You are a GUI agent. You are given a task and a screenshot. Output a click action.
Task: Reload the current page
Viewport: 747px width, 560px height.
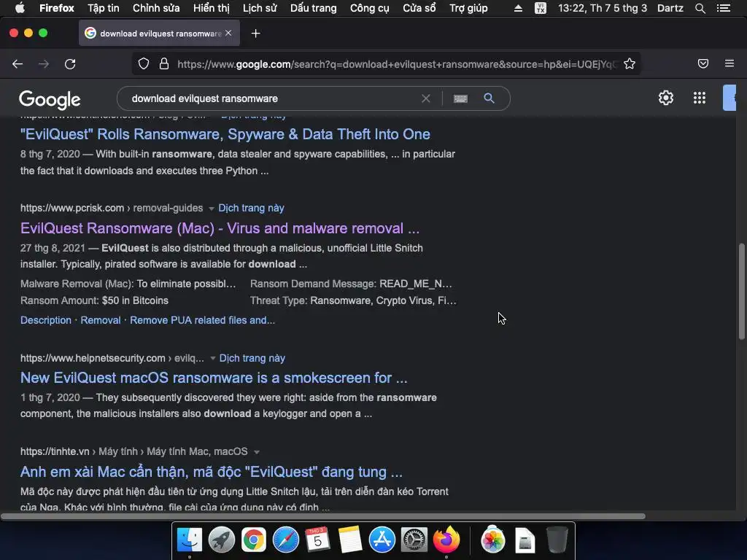click(70, 64)
